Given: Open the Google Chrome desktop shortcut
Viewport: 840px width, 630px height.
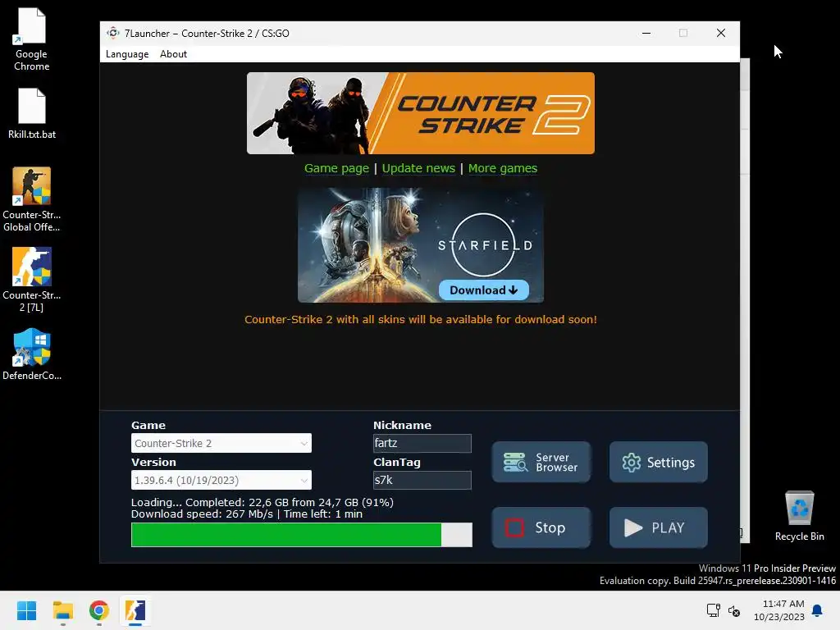Looking at the screenshot, I should coord(32,39).
